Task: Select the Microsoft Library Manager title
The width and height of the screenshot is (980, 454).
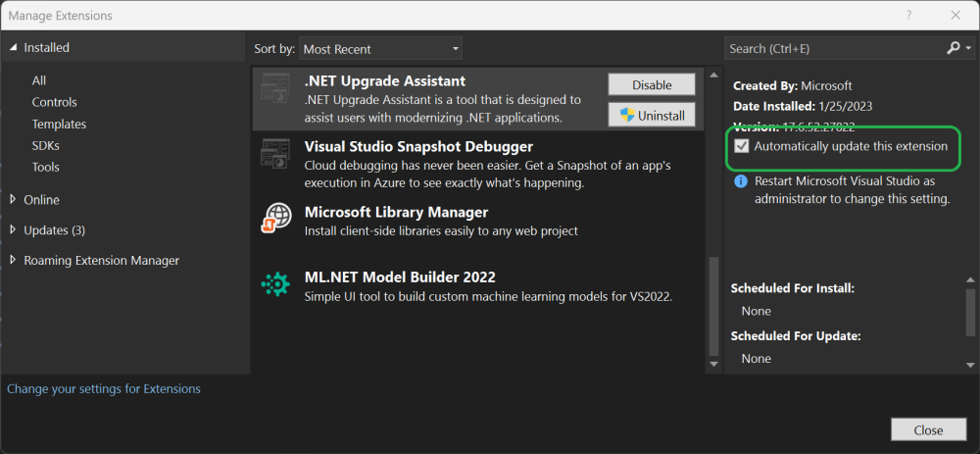Action: (396, 212)
